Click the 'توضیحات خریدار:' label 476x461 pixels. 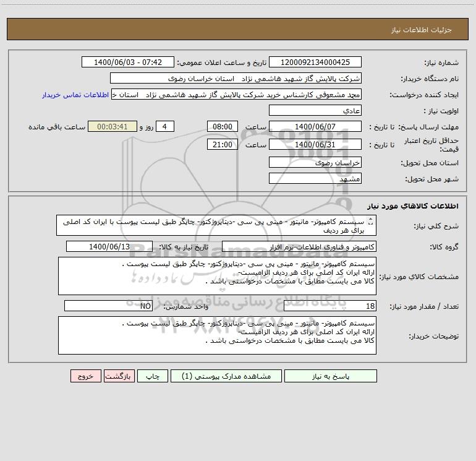[433, 336]
